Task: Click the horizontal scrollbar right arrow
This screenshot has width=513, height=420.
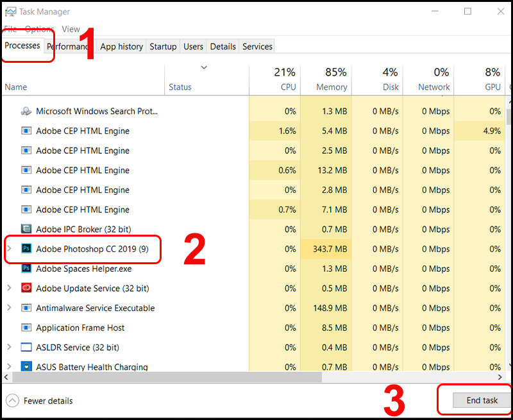Action: (x=500, y=377)
